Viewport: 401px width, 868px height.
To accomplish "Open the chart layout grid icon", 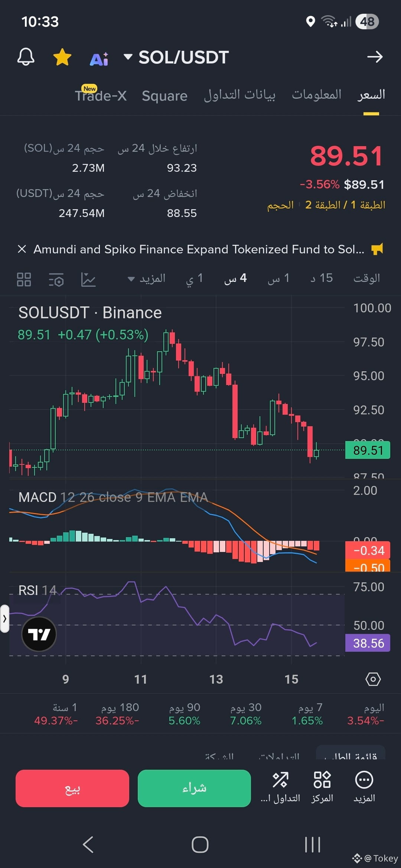I will [24, 279].
